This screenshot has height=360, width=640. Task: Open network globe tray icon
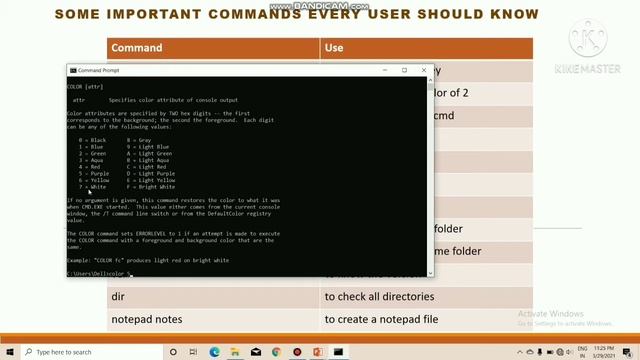tap(560, 352)
